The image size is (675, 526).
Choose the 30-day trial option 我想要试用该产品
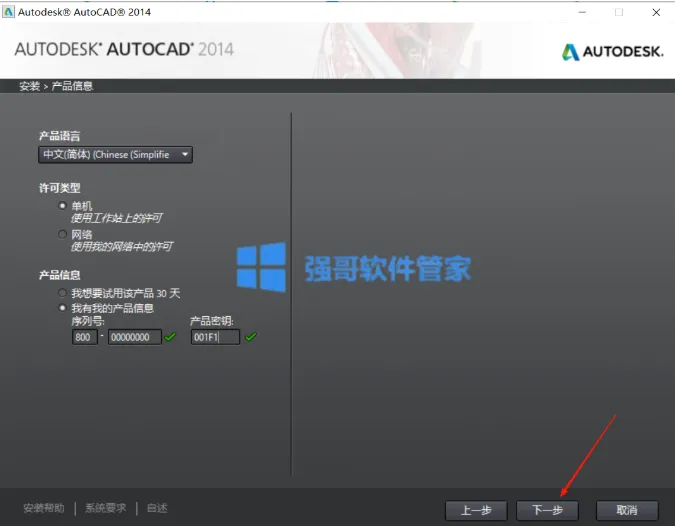click(62, 293)
